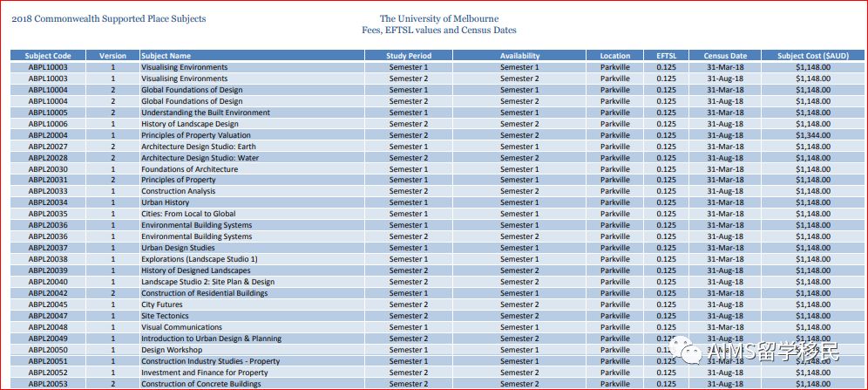868x390 pixels.
Task: Click the Subject Cost ($AUD) column header
Action: (812, 55)
